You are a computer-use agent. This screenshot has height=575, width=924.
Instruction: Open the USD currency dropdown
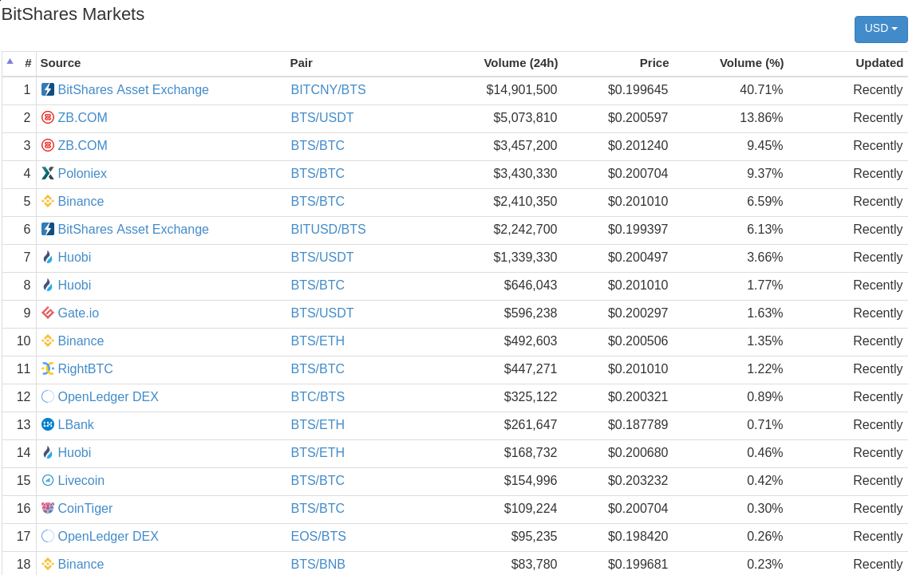(880, 29)
